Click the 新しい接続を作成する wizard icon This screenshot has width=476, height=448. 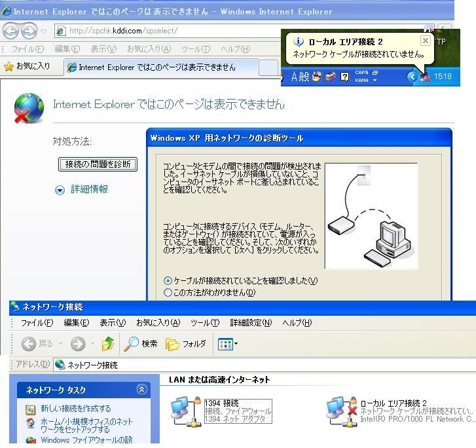click(31, 409)
